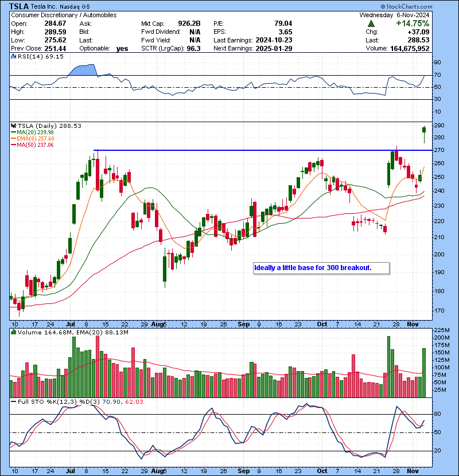This screenshot has width=459, height=476.
Task: Click the shaded blue overbought RSI area
Action: [x=84, y=70]
